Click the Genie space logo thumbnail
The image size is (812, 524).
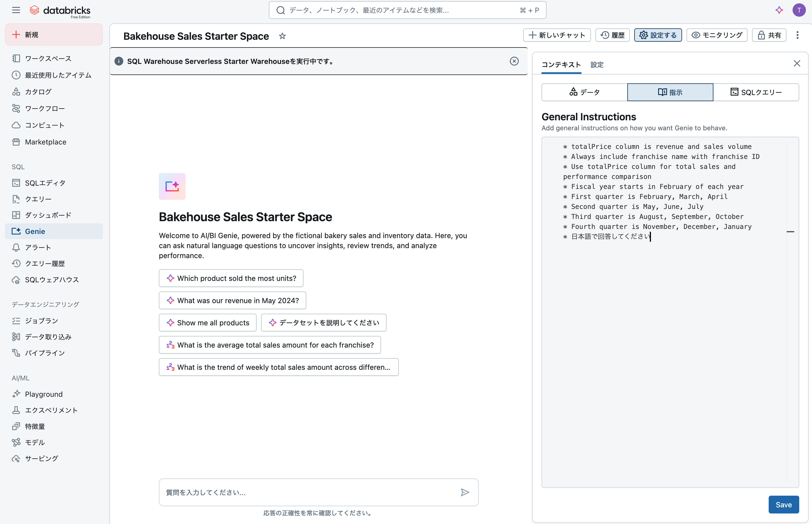pos(172,186)
